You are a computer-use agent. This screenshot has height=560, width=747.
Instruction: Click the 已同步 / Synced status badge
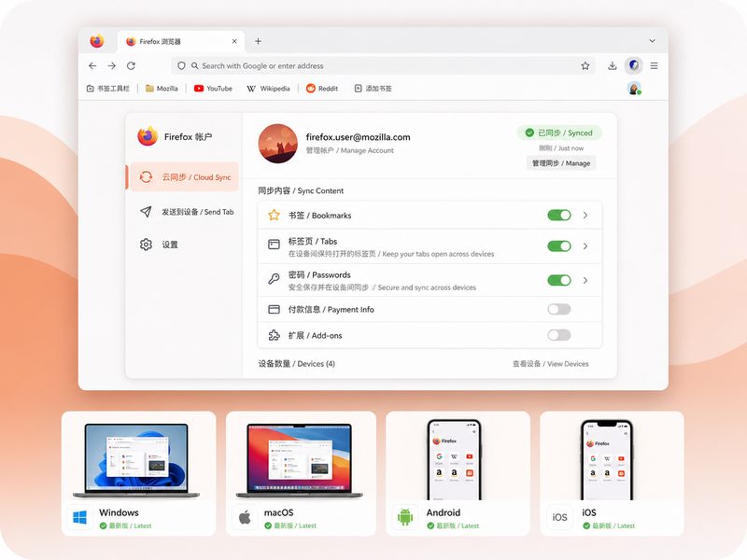[559, 133]
